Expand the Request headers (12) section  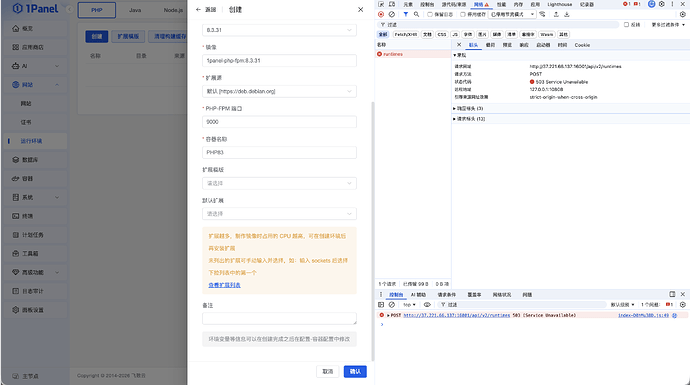tap(469, 119)
